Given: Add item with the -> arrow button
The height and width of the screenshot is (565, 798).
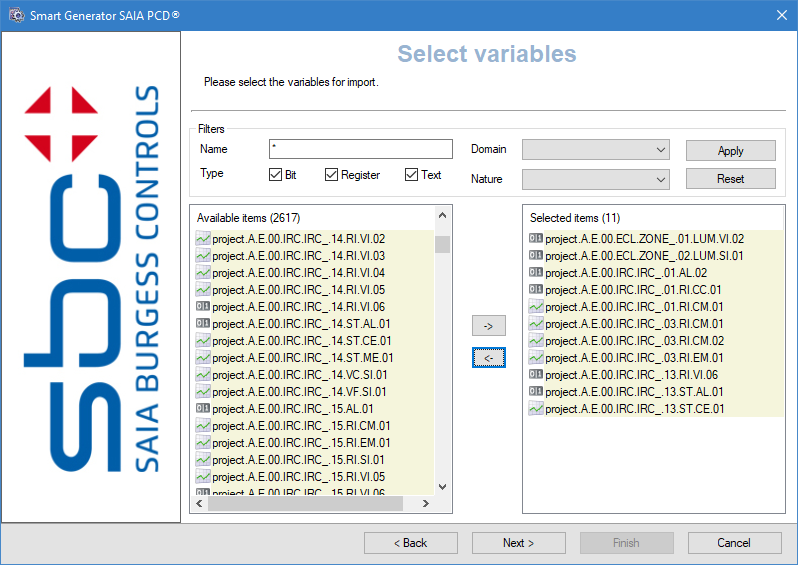Looking at the screenshot, I should [x=489, y=326].
